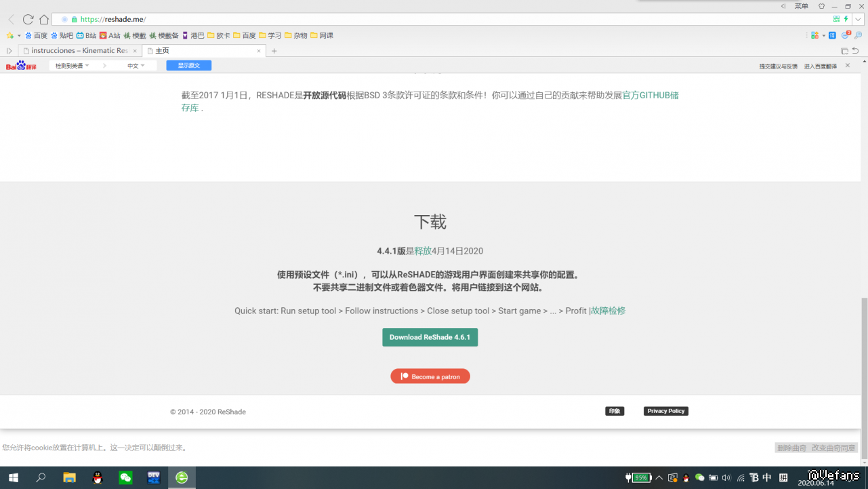The image size is (868, 489).
Task: Go to the browser home page icon
Action: (x=44, y=20)
